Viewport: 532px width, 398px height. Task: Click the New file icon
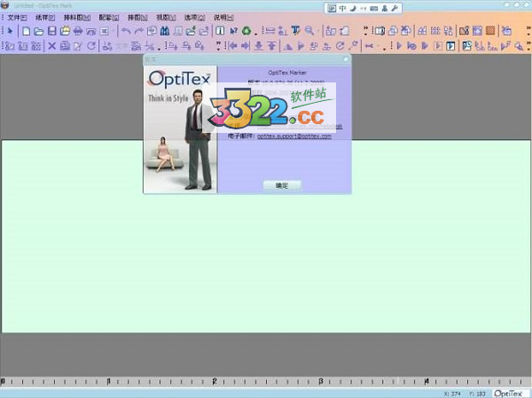click(26, 31)
